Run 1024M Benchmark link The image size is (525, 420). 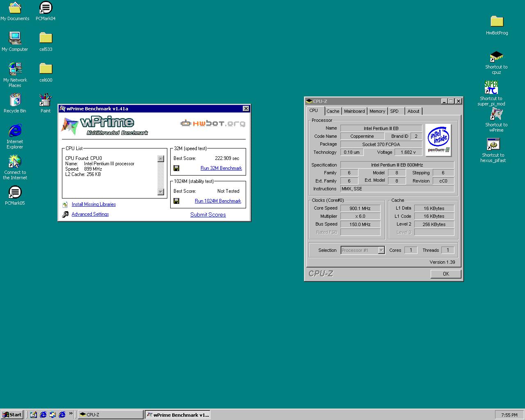pyautogui.click(x=218, y=201)
